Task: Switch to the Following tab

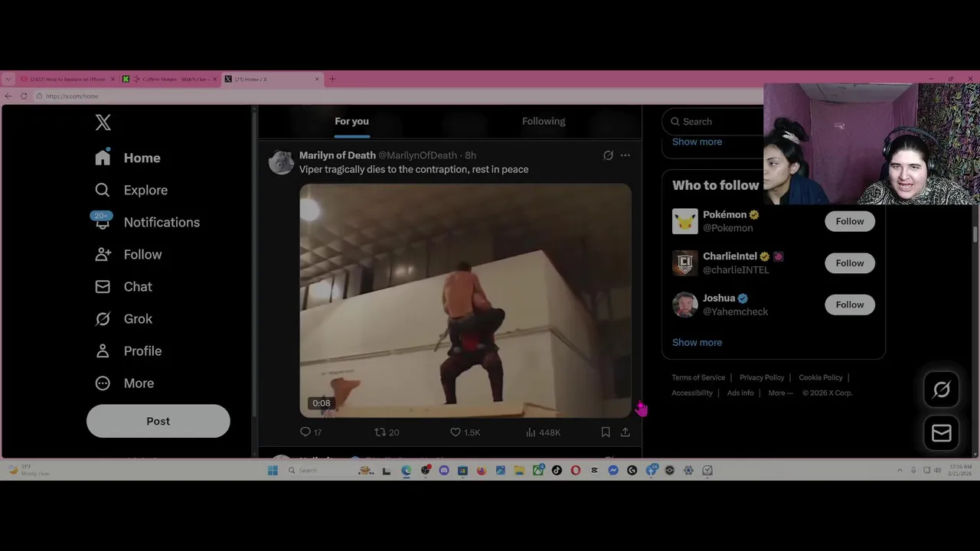Action: [x=544, y=121]
